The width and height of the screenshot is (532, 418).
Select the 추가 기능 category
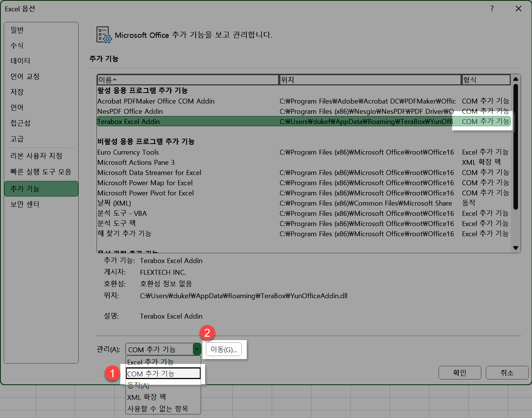click(41, 189)
